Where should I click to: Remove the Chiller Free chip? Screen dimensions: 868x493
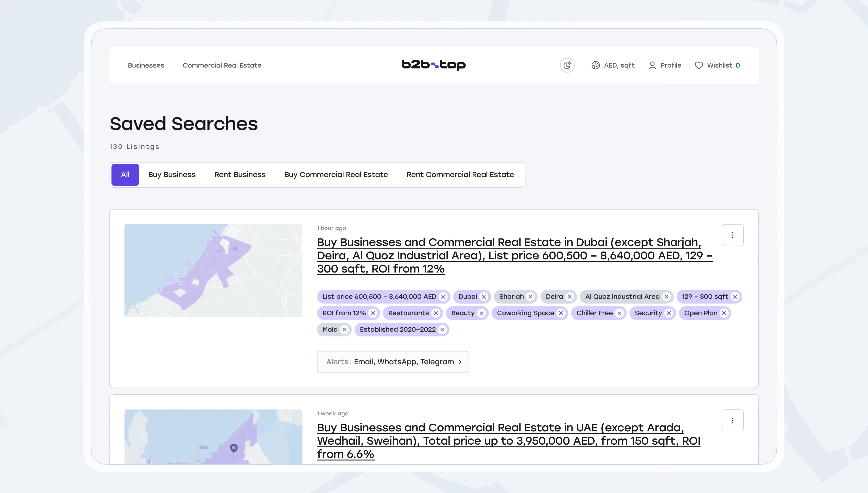pos(619,313)
